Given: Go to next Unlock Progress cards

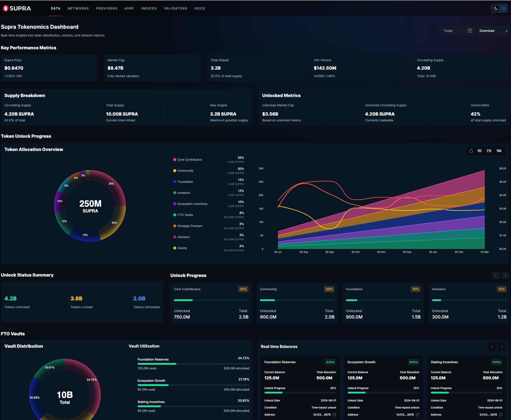Looking at the screenshot, I should coord(505,275).
